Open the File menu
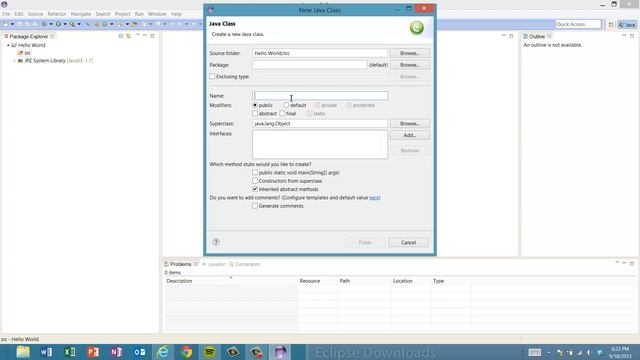 click(6, 14)
